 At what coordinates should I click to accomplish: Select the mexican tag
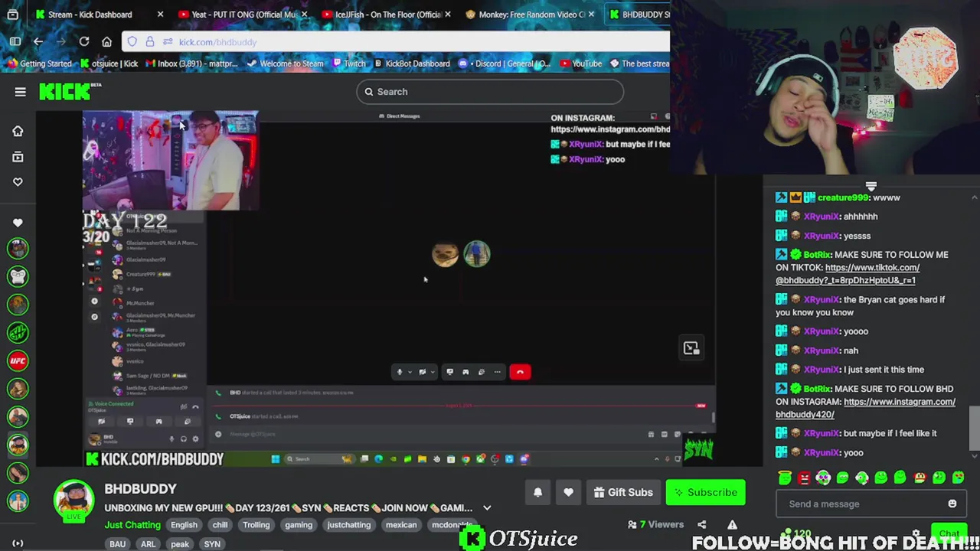pos(401,525)
